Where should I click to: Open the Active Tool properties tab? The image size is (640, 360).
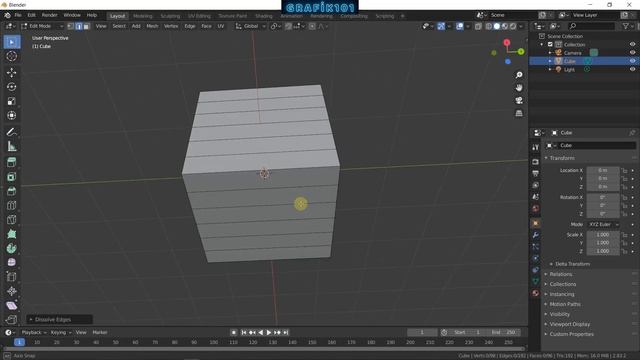click(536, 147)
